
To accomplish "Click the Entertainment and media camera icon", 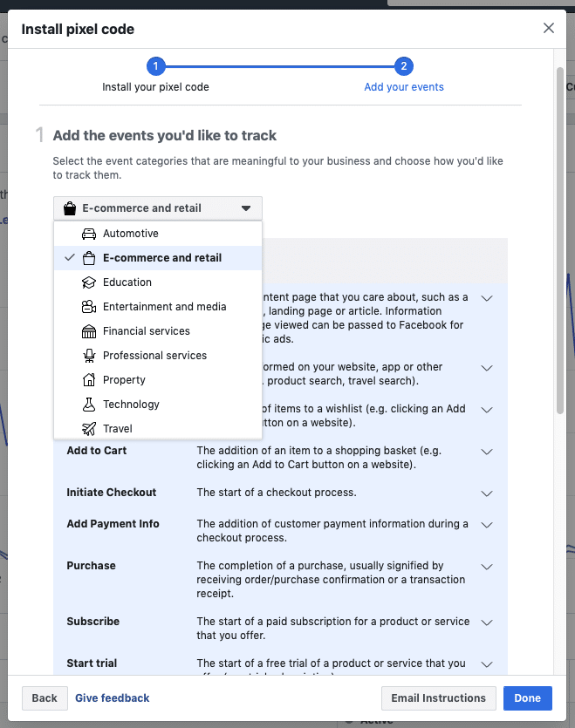I will tap(88, 307).
